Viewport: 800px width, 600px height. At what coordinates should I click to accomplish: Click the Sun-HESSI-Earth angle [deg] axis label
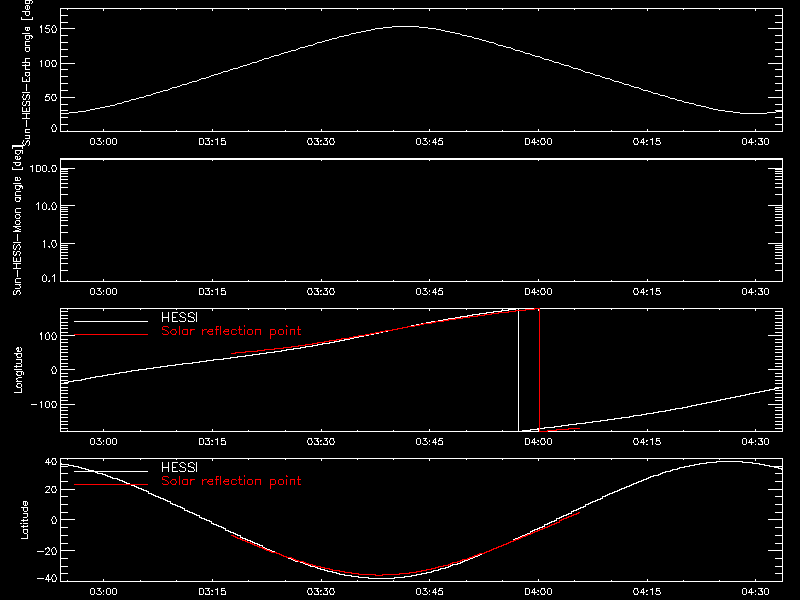[27, 73]
